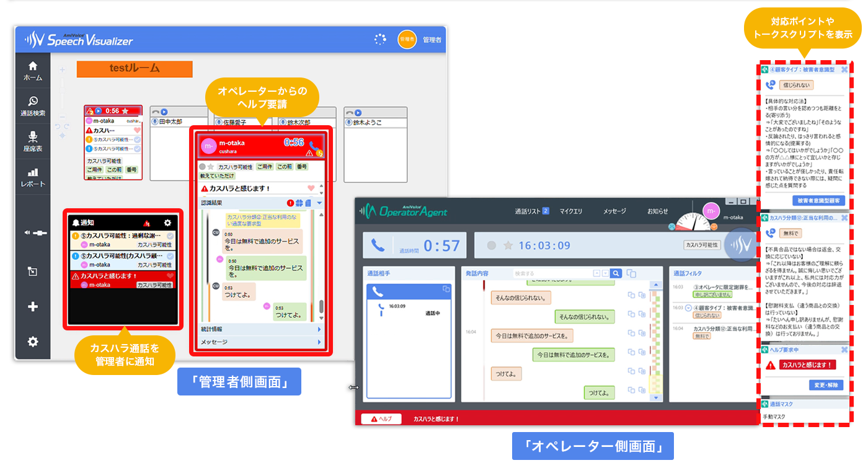Open レポート reports in sidebar
This screenshot has height=468, width=868.
pyautogui.click(x=33, y=177)
